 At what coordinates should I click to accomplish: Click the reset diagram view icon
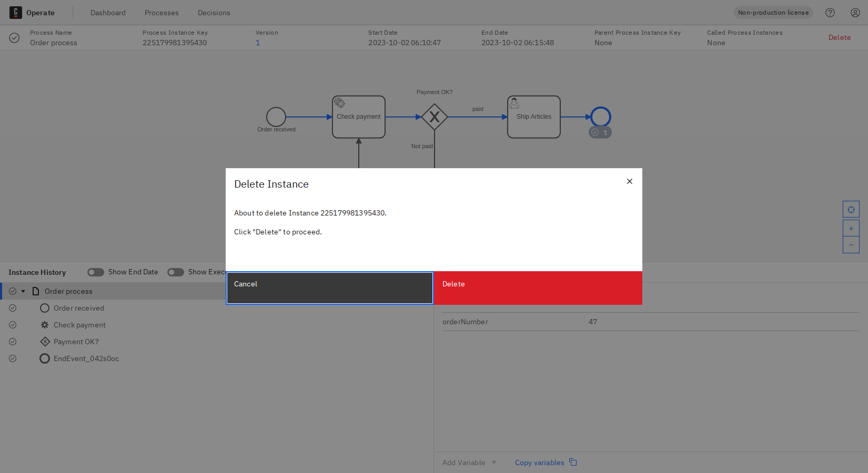pos(851,209)
